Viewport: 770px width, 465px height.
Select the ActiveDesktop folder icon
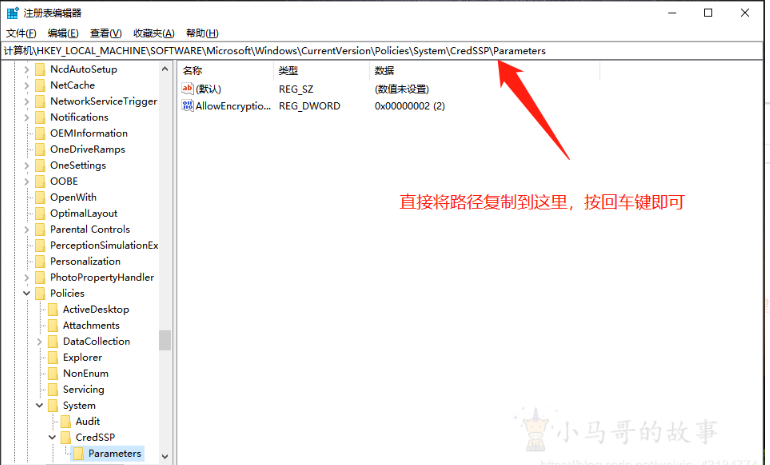[53, 310]
